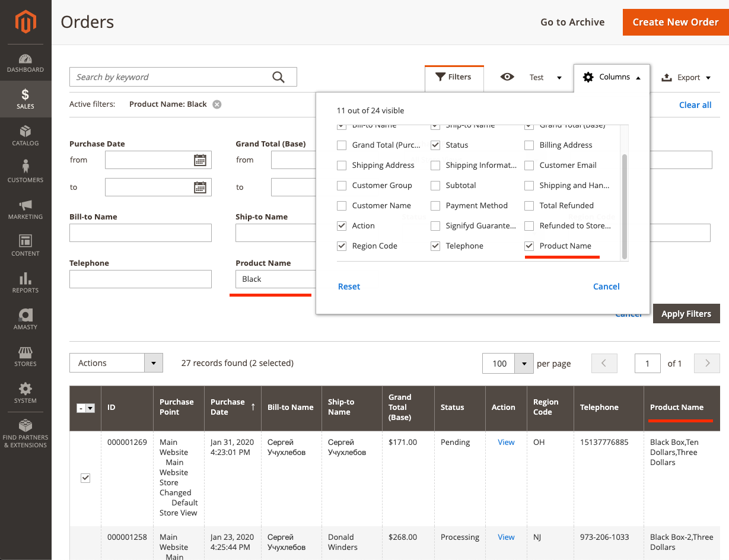
Task: Open the Reports sidebar section
Action: click(26, 284)
